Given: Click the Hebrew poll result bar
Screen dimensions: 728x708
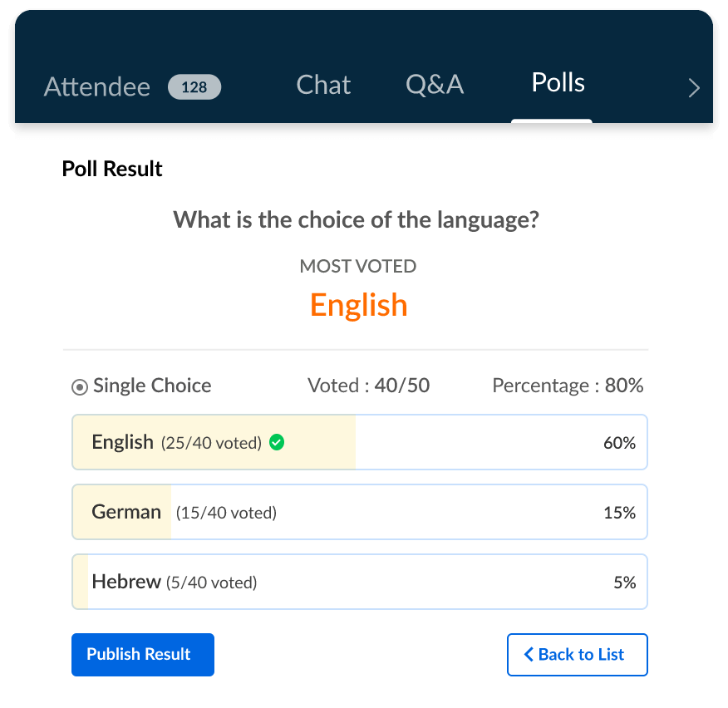Looking at the screenshot, I should (x=359, y=583).
